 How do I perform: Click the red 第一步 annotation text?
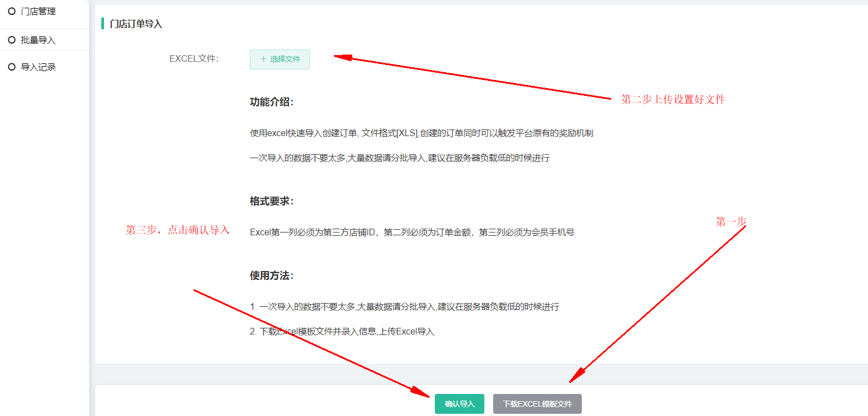point(730,221)
